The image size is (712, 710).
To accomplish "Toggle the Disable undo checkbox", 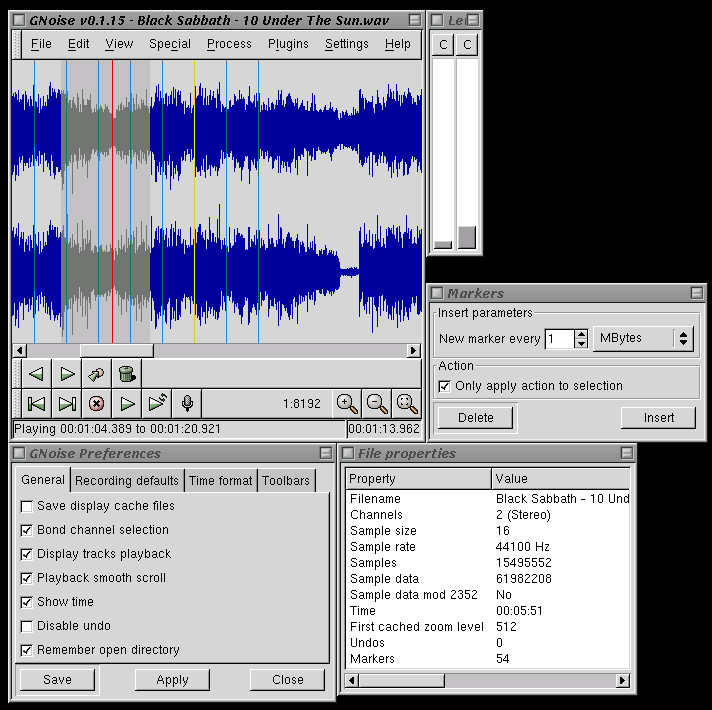I will click(x=27, y=626).
